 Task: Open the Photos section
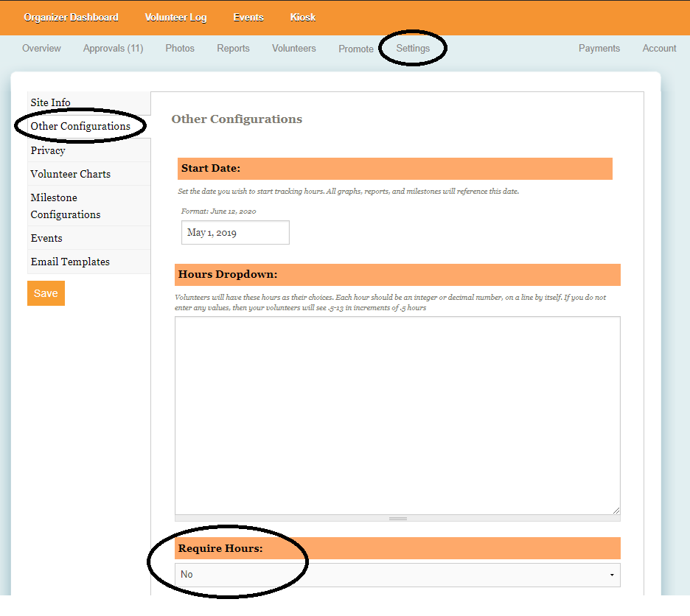coord(180,48)
